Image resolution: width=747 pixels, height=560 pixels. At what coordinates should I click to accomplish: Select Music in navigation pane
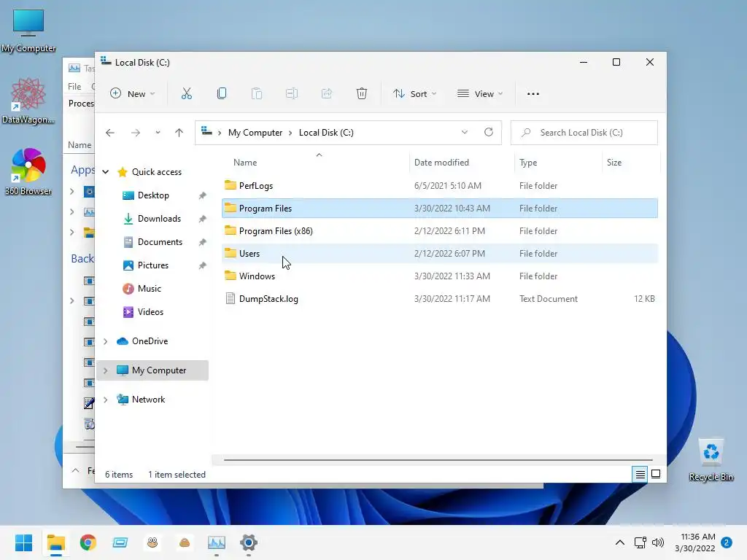tap(149, 289)
